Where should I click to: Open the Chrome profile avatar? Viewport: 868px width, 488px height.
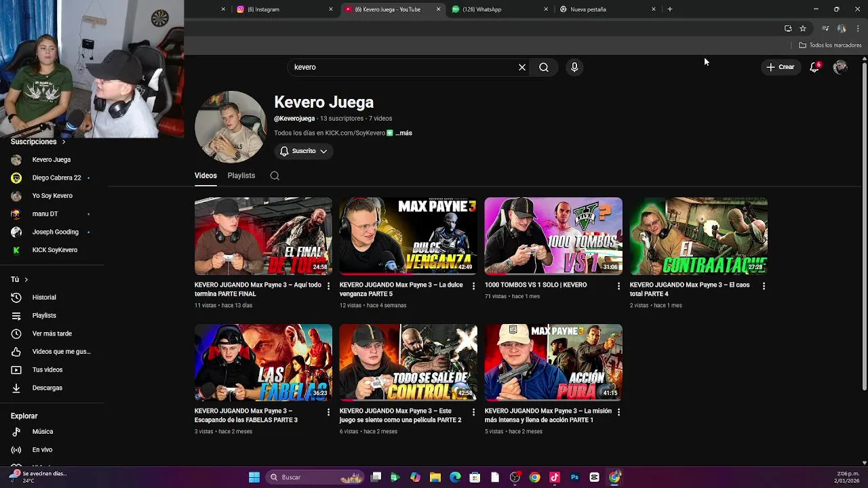point(842,28)
